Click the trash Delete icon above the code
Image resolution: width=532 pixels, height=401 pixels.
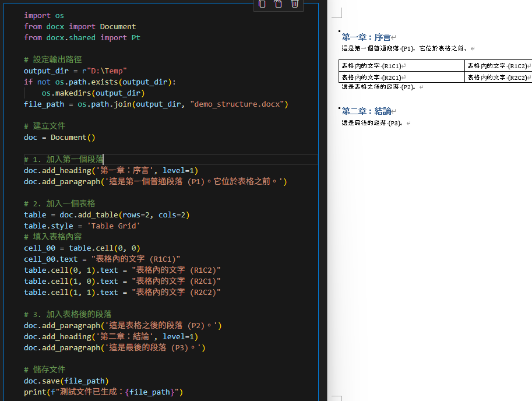click(294, 5)
